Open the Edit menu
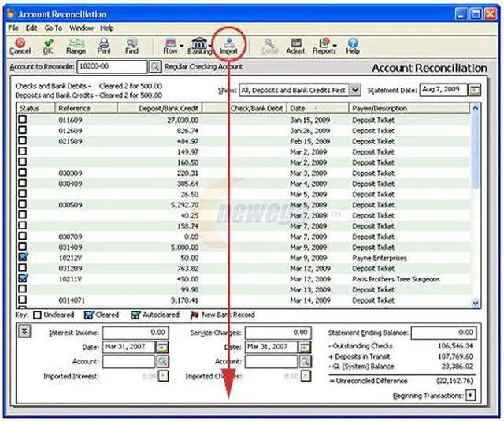The height and width of the screenshot is (421, 504). (31, 28)
